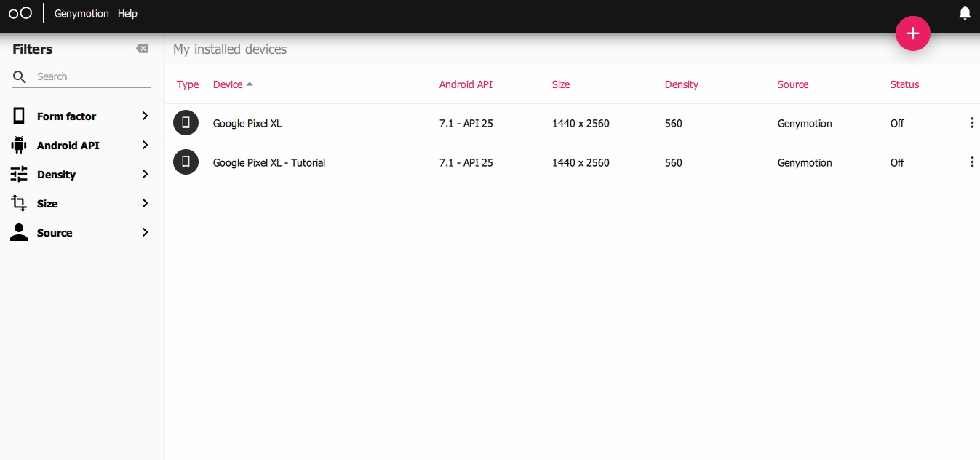Click 7.1 - API 25 in Tutorial row
The image size is (980, 460).
(x=466, y=163)
